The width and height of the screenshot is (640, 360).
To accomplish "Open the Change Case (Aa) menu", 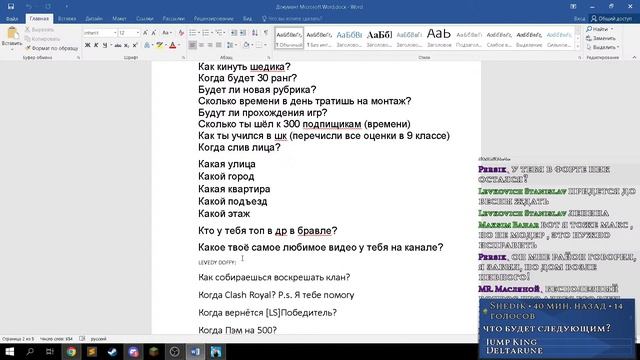I will (167, 33).
